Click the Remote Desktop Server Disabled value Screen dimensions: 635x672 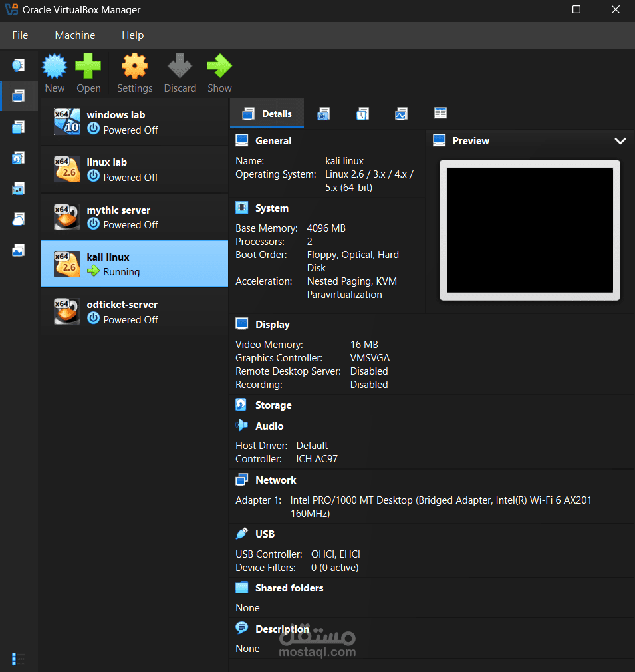click(369, 371)
